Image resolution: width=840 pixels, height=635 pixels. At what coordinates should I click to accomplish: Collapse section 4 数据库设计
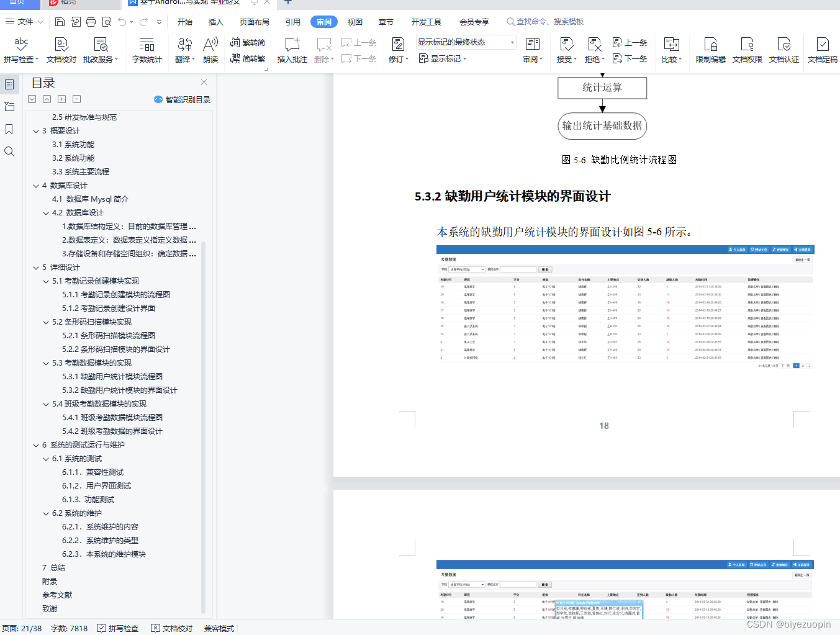click(x=36, y=186)
